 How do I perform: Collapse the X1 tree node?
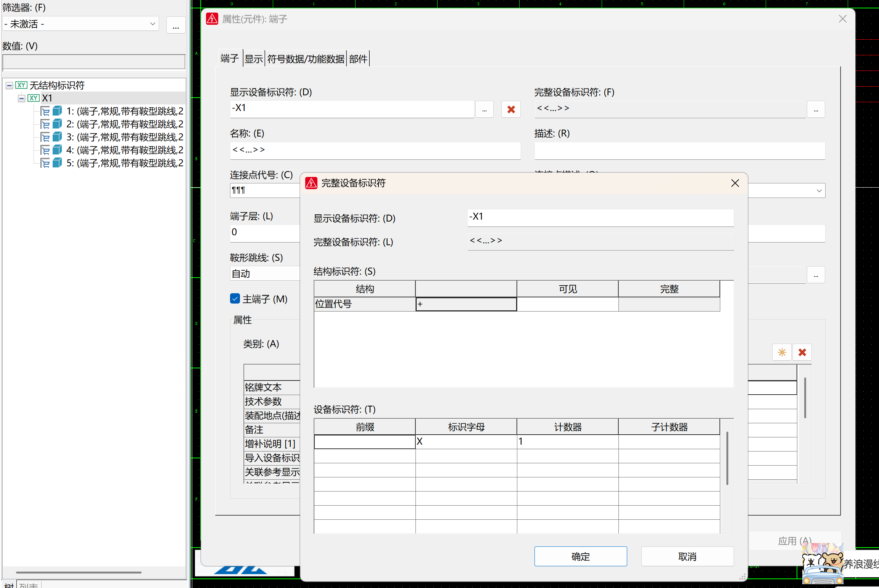(22, 98)
